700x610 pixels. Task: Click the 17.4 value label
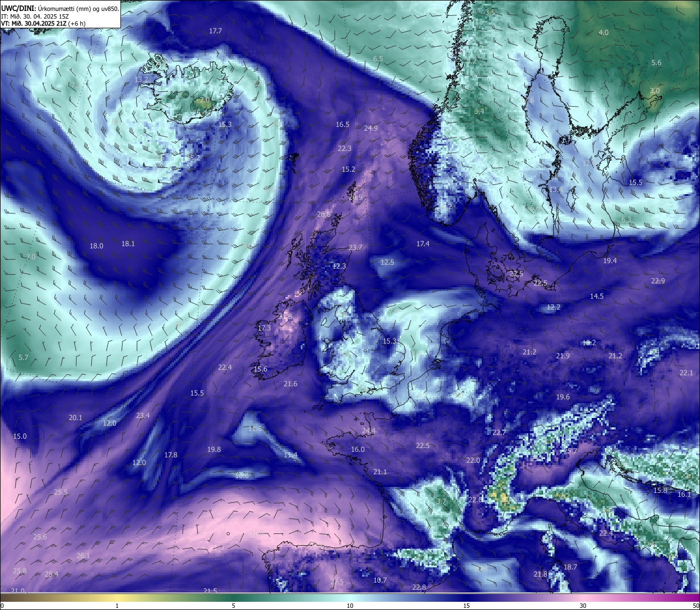tap(423, 244)
